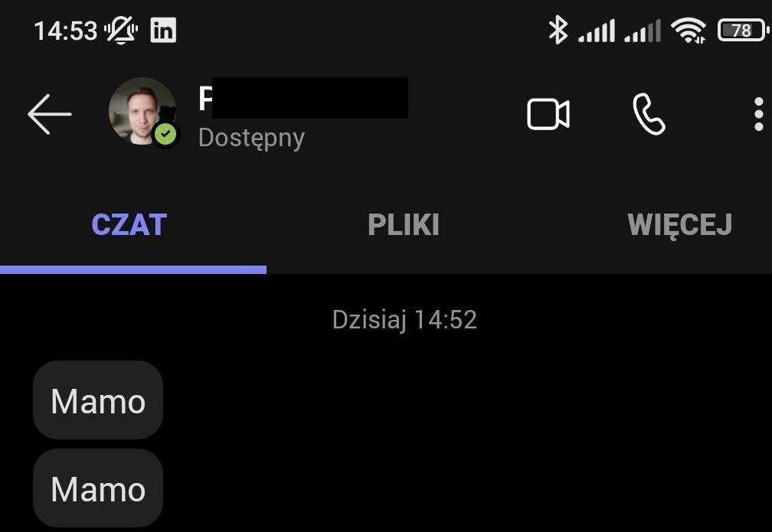
Task: Tap the muted bell status icon
Action: tap(121, 30)
